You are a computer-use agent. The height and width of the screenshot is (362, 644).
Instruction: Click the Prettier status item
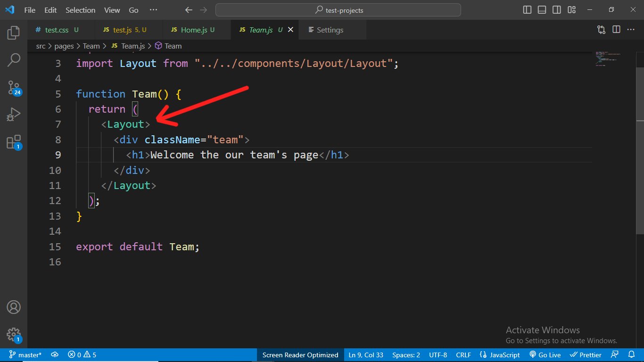[586, 355]
